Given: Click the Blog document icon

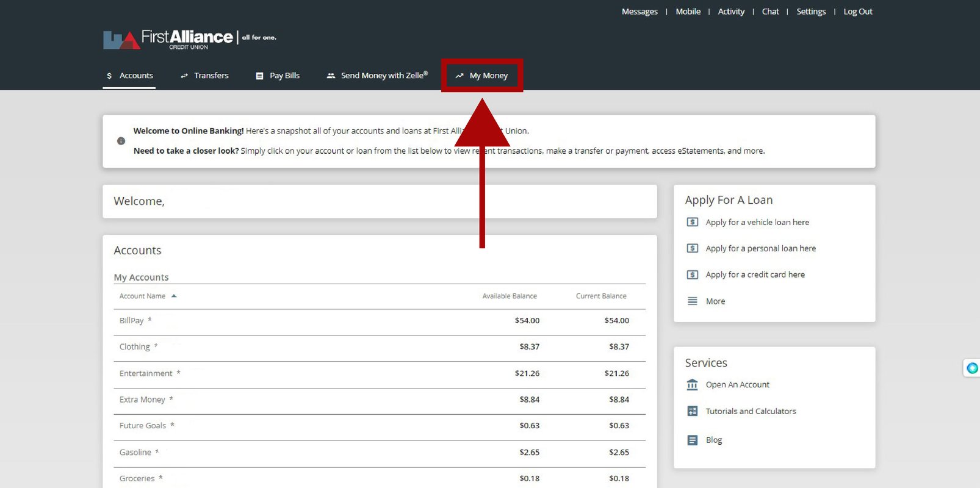Looking at the screenshot, I should pyautogui.click(x=693, y=440).
